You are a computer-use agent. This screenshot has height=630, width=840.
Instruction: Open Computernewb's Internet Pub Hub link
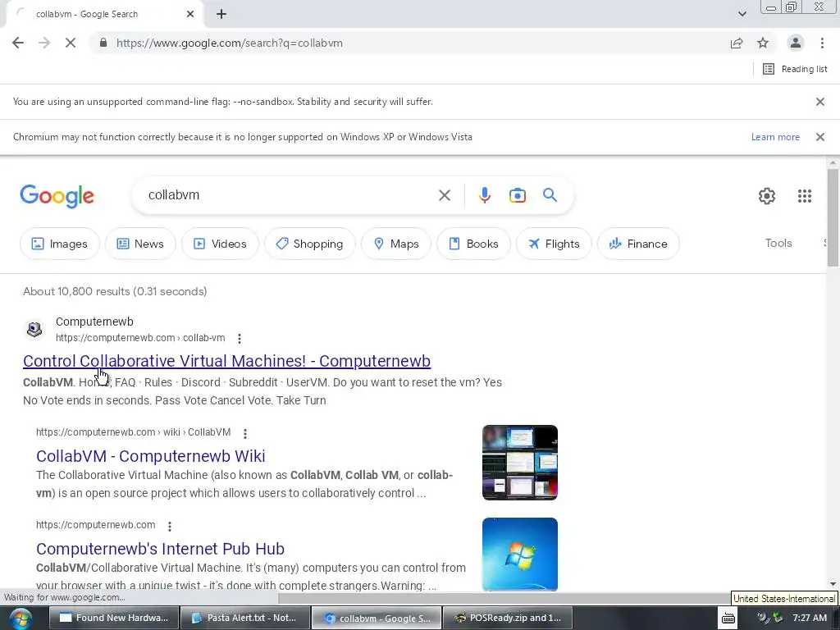pyautogui.click(x=160, y=549)
